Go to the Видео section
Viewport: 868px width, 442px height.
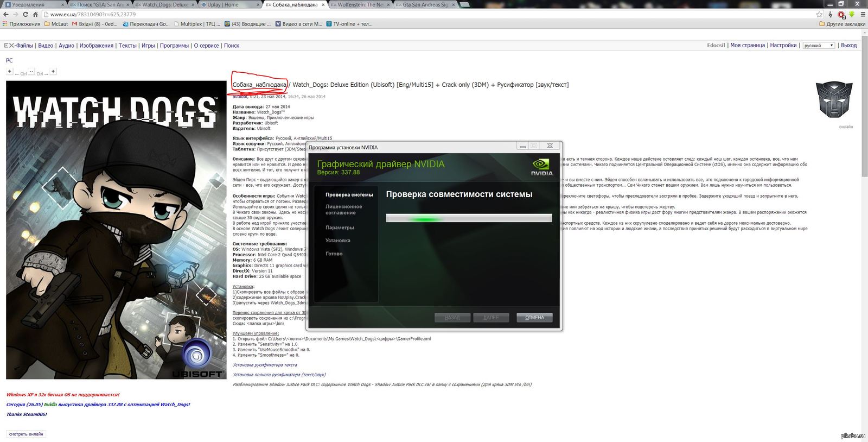click(x=46, y=46)
